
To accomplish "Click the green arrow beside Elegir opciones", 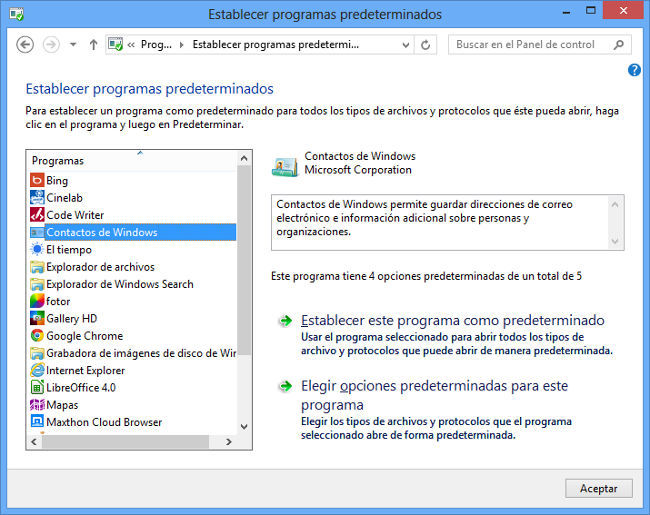I will 285,386.
